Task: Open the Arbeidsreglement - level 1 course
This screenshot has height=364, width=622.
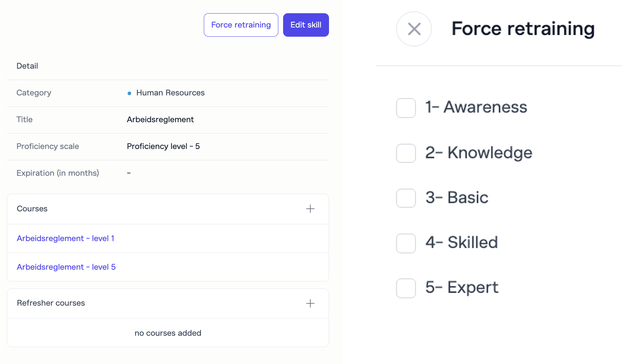Action: (66, 239)
